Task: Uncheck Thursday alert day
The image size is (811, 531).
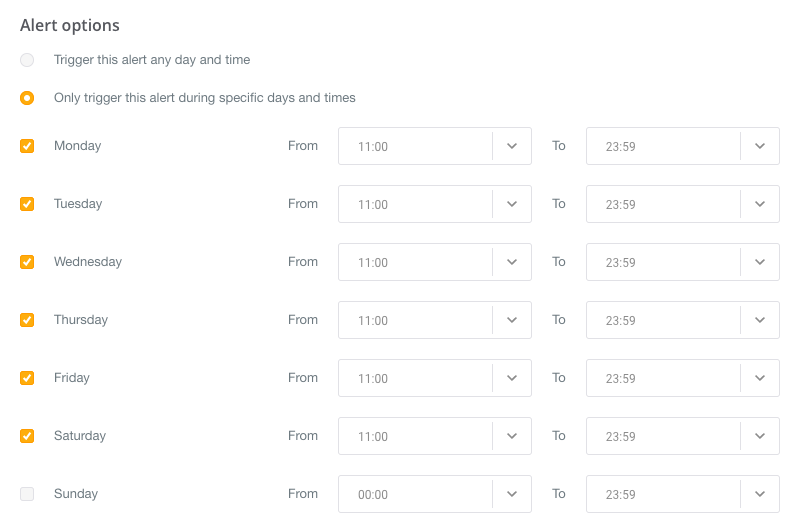Action: [x=27, y=320]
